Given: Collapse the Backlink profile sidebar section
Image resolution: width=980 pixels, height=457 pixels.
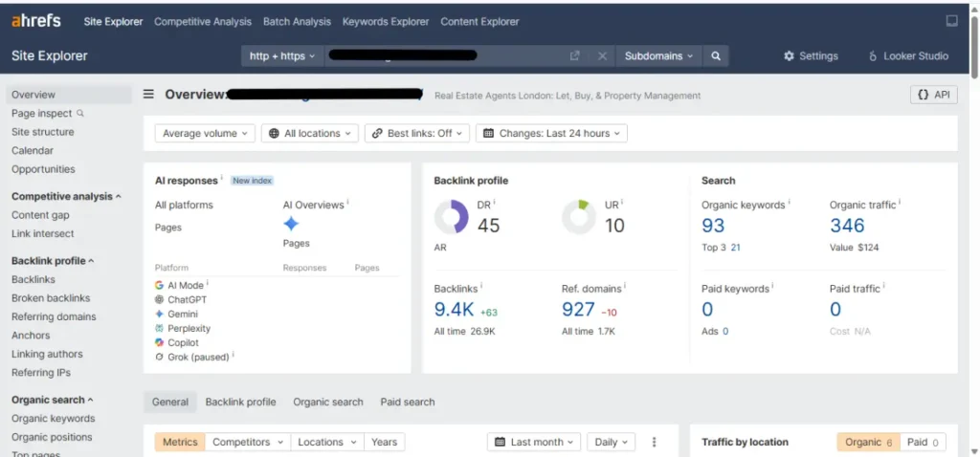Looking at the screenshot, I should (53, 261).
